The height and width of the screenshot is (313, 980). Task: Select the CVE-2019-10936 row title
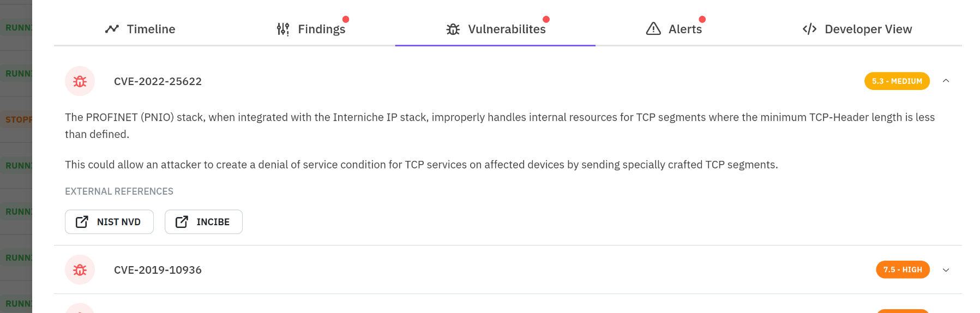tap(158, 270)
